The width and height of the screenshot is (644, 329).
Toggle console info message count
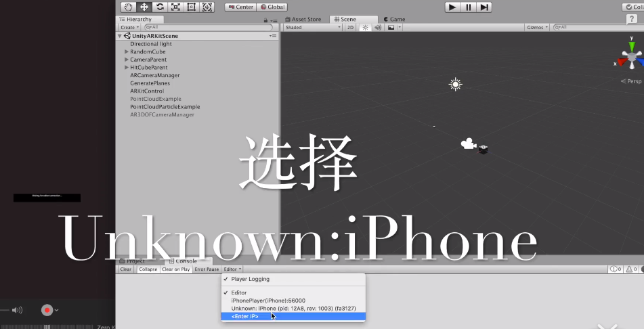click(x=616, y=269)
